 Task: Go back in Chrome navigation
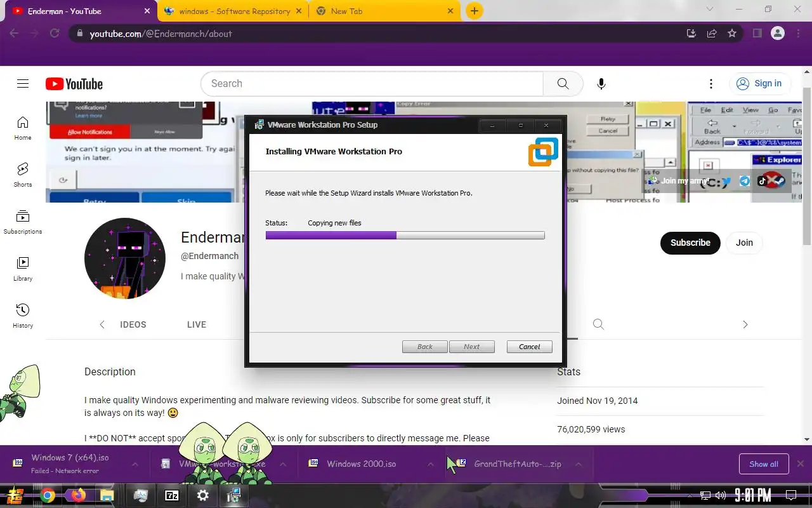[14, 34]
